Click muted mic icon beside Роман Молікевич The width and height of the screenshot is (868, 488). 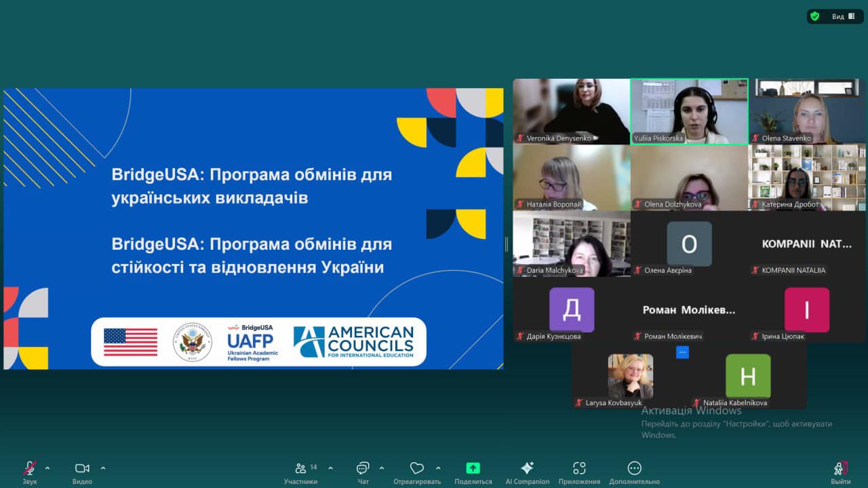pos(638,336)
